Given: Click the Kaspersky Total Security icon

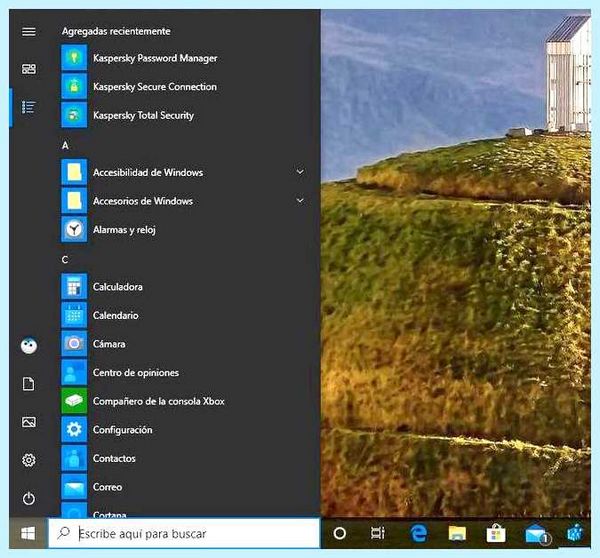Looking at the screenshot, I should click(74, 115).
